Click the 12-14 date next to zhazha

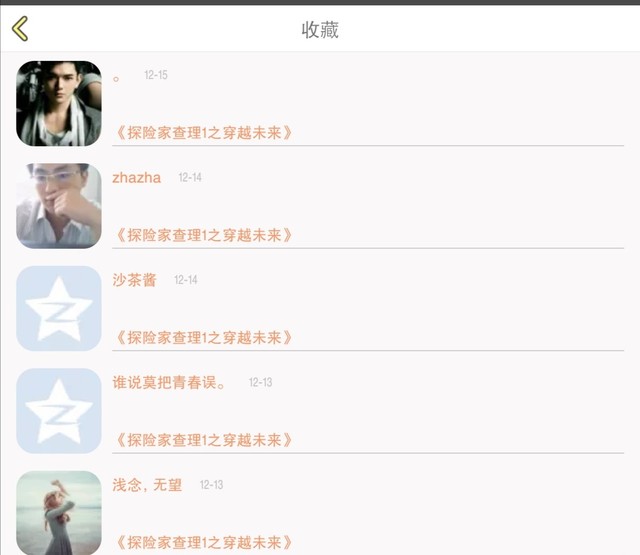(190, 178)
